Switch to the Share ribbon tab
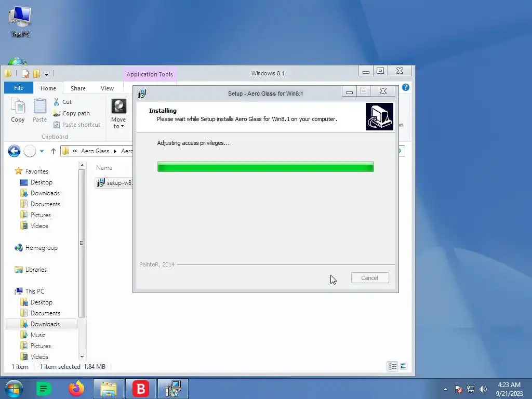Viewport: 532px width, 399px height. 78,88
